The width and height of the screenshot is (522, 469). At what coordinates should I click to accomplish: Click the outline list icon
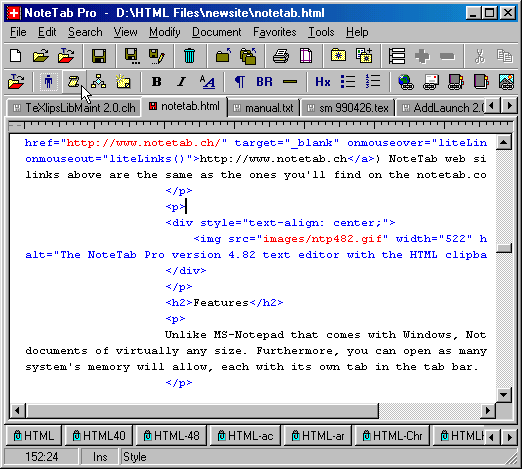point(397,56)
